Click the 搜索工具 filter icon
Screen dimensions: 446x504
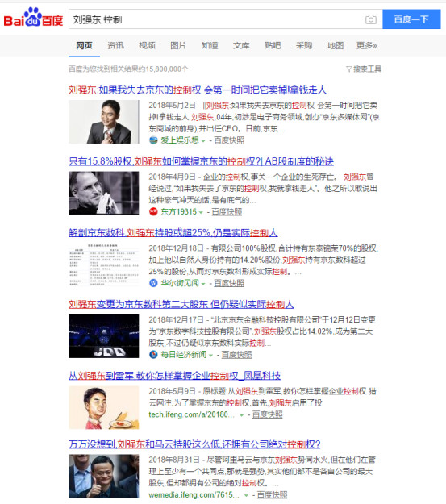pyautogui.click(x=349, y=69)
